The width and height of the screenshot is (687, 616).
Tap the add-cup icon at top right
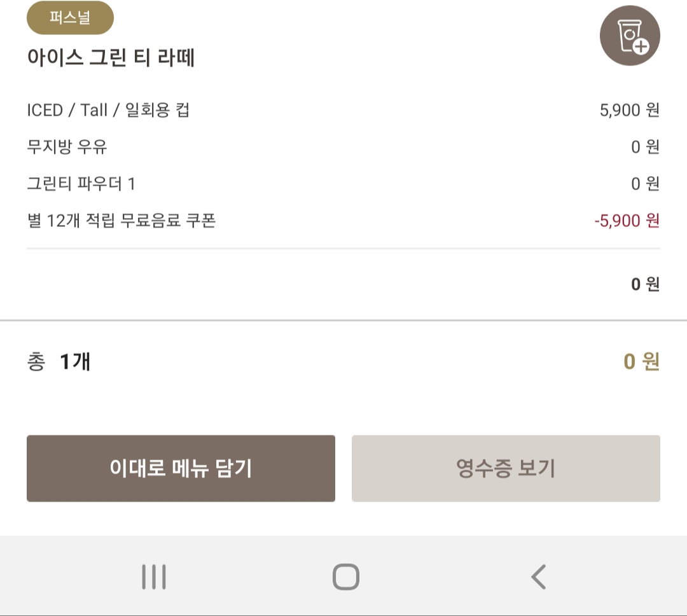click(x=630, y=36)
